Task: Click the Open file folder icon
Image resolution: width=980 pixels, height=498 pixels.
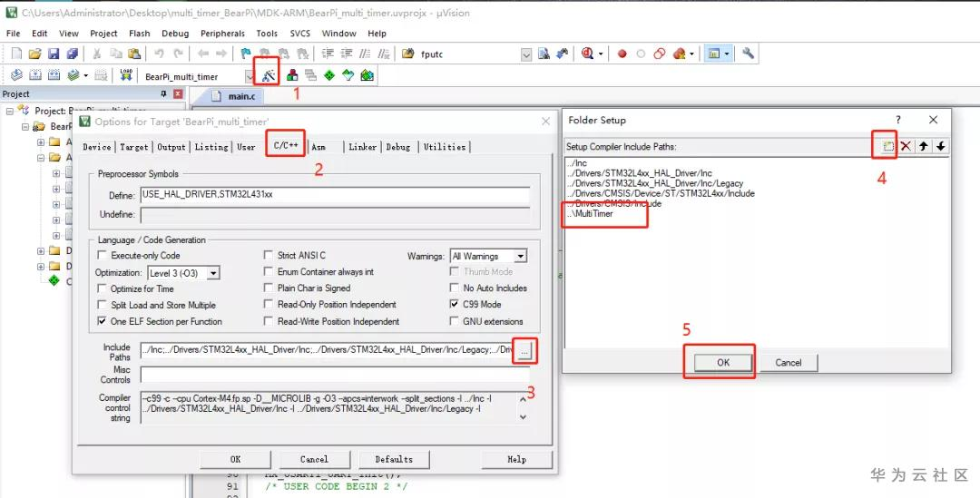Action: point(35,54)
